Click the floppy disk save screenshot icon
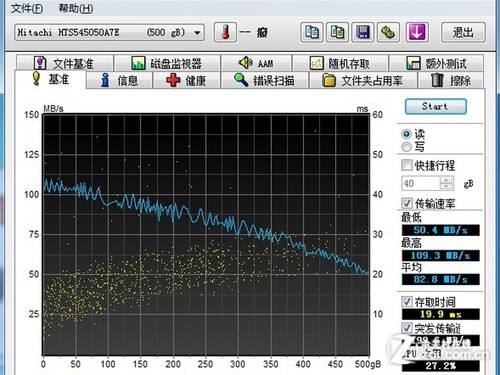 [x=363, y=33]
